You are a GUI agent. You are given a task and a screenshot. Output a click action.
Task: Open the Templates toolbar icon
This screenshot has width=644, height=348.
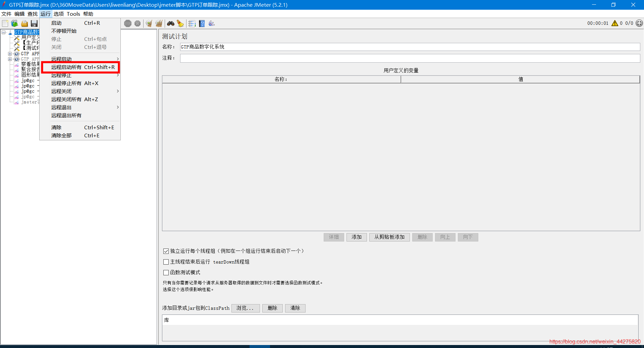(x=14, y=23)
